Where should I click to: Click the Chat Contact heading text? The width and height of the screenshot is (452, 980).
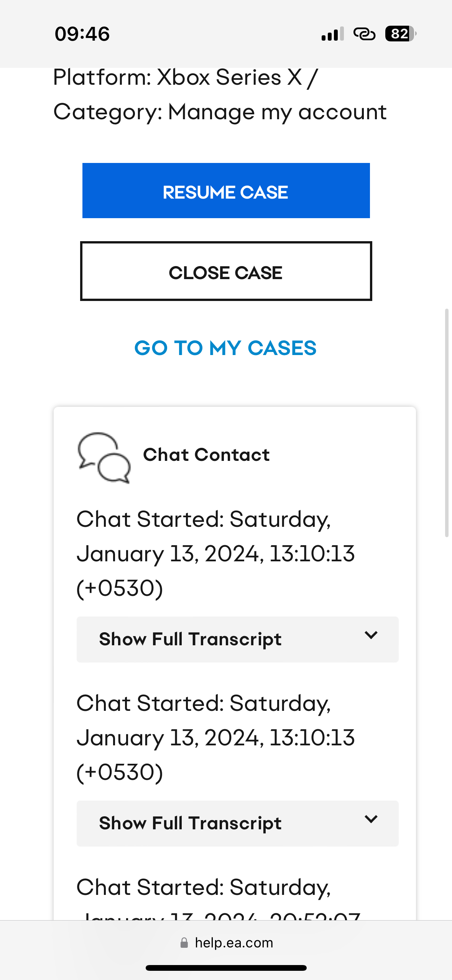coord(206,455)
